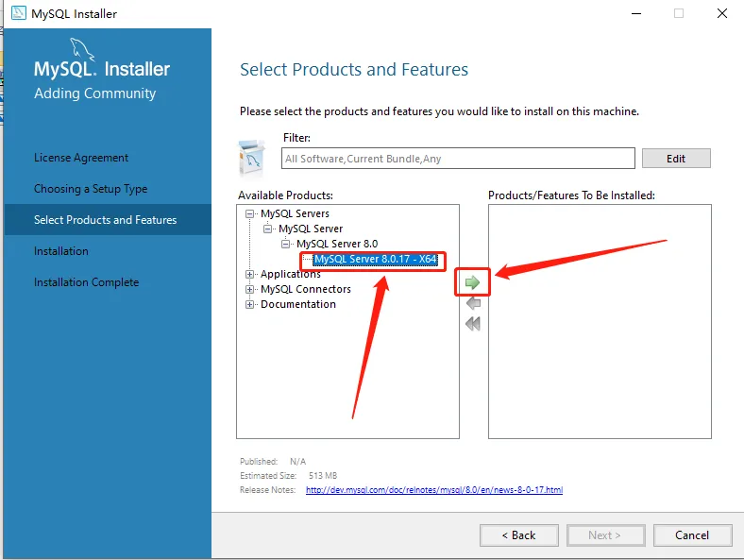
Task: Expand the Documentation tree node
Action: click(250, 304)
